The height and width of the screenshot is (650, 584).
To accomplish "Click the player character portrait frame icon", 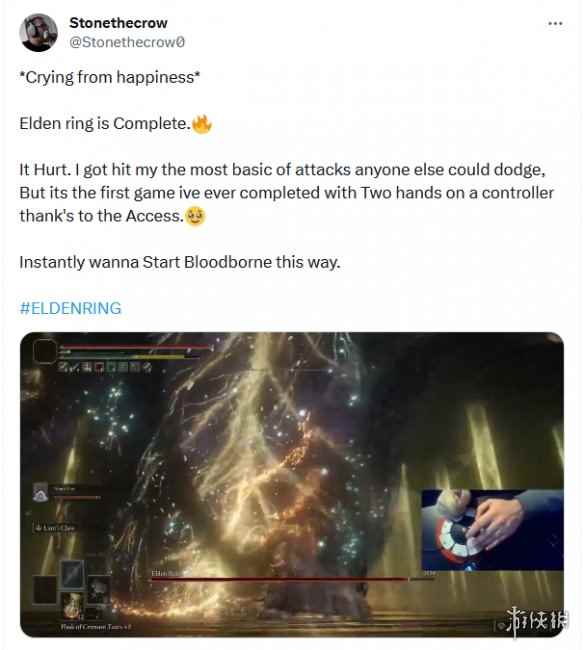I will tap(44, 351).
